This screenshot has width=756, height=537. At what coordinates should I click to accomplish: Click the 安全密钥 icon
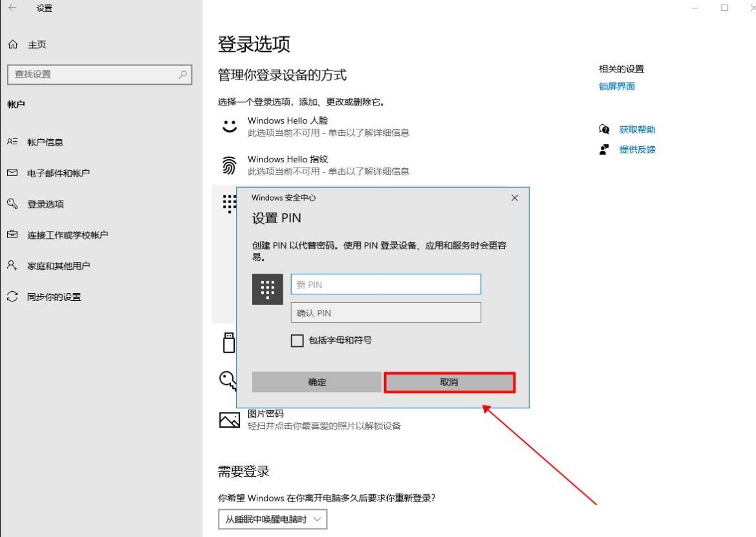(228, 341)
